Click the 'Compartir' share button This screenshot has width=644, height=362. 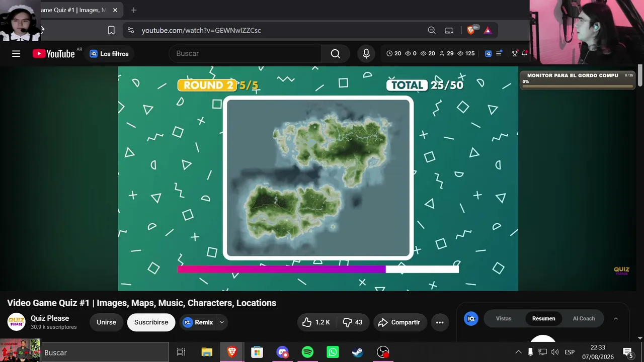[x=399, y=322]
